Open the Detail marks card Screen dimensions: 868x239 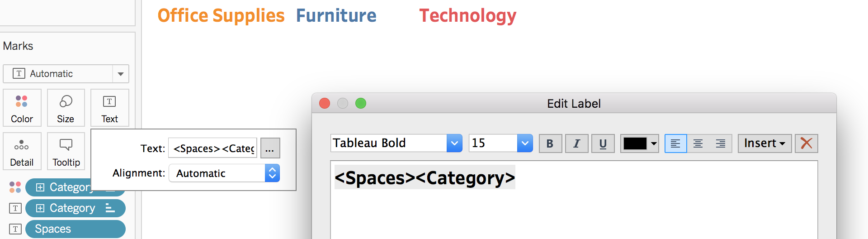[22, 151]
